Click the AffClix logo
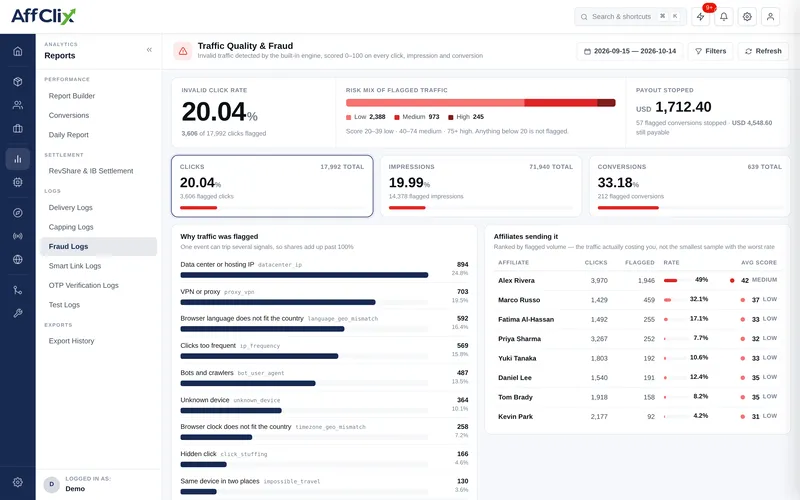 43,16
